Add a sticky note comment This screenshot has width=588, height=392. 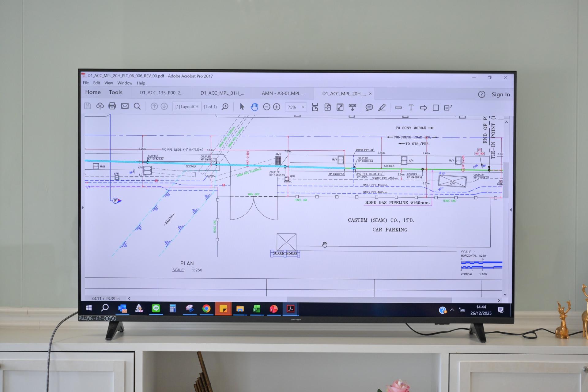pyautogui.click(x=369, y=107)
